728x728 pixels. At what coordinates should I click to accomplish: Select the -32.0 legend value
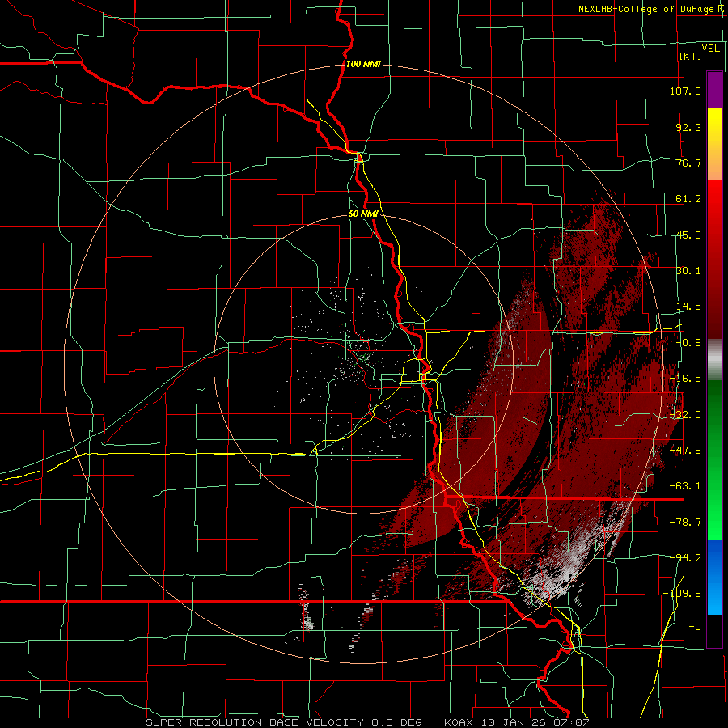[685, 415]
